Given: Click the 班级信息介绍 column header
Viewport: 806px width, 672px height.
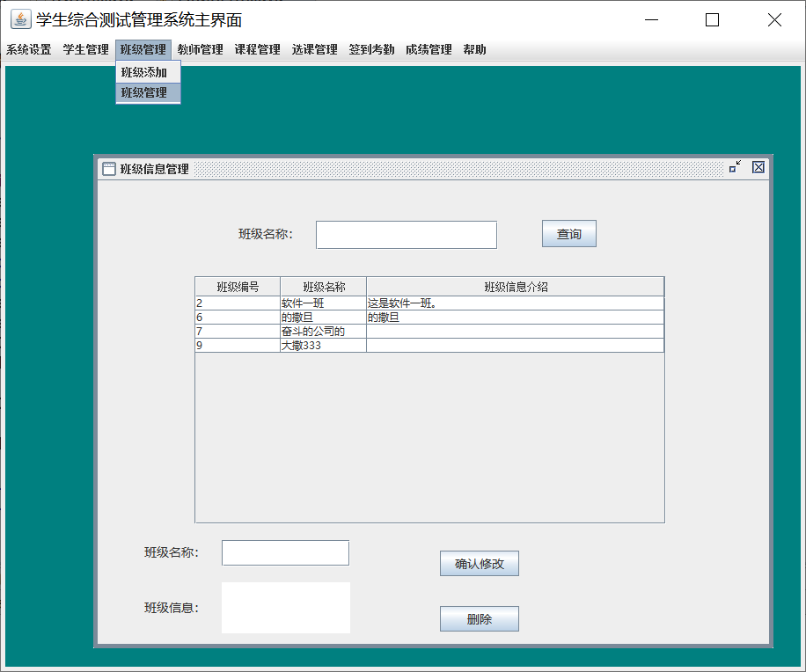Looking at the screenshot, I should [516, 287].
